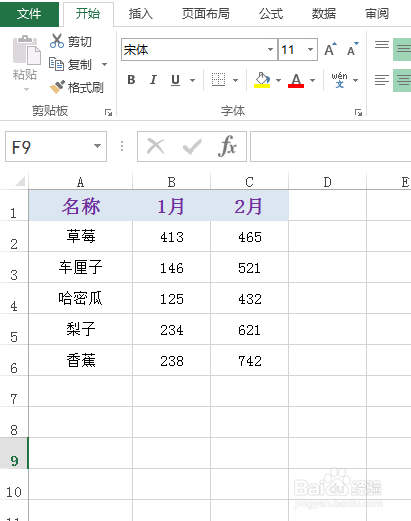Decrease font size with the smaller A
The width and height of the screenshot is (411, 521).
coord(352,50)
